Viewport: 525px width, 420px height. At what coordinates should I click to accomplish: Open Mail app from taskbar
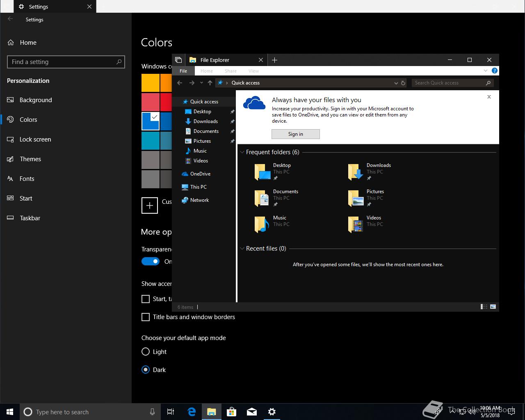point(252,412)
